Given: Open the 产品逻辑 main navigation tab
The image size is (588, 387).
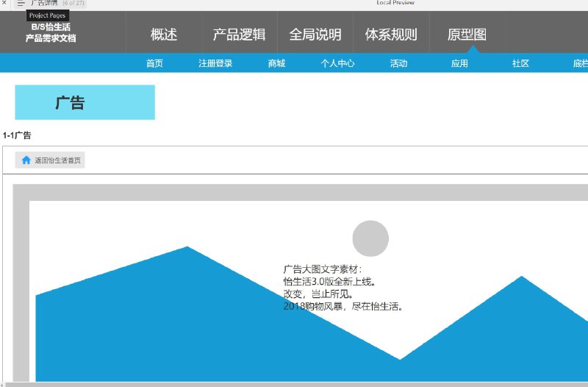Looking at the screenshot, I should click(240, 35).
